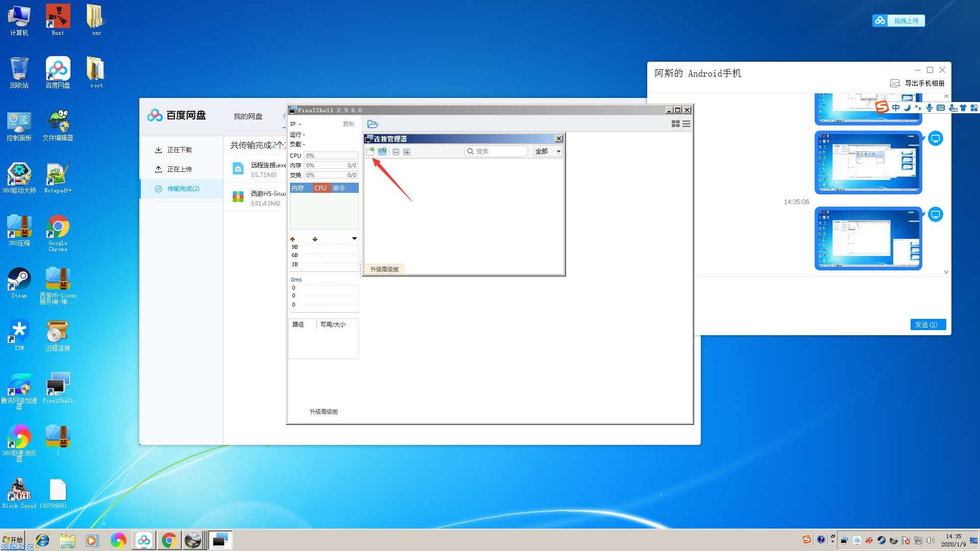Viewport: 980px width, 551px height.
Task: Open the 回收站 recycle bin
Action: (x=19, y=72)
